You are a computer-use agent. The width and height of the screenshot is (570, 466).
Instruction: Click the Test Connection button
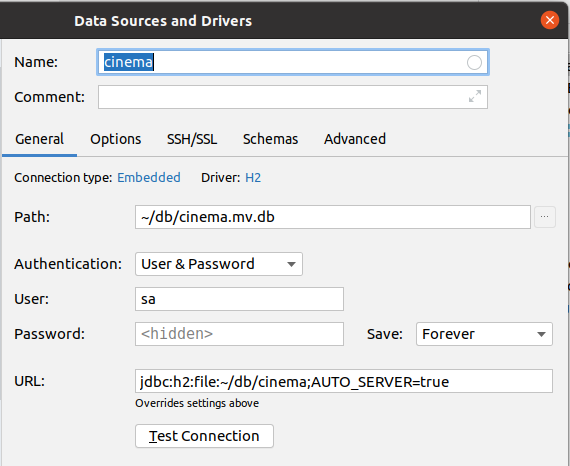tap(204, 436)
